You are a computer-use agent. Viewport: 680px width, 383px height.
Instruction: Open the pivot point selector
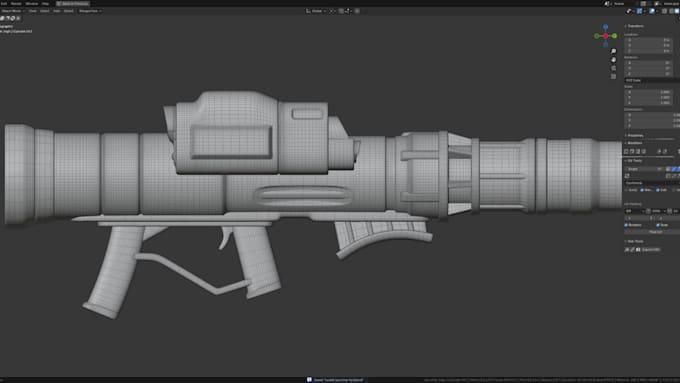tap(333, 11)
